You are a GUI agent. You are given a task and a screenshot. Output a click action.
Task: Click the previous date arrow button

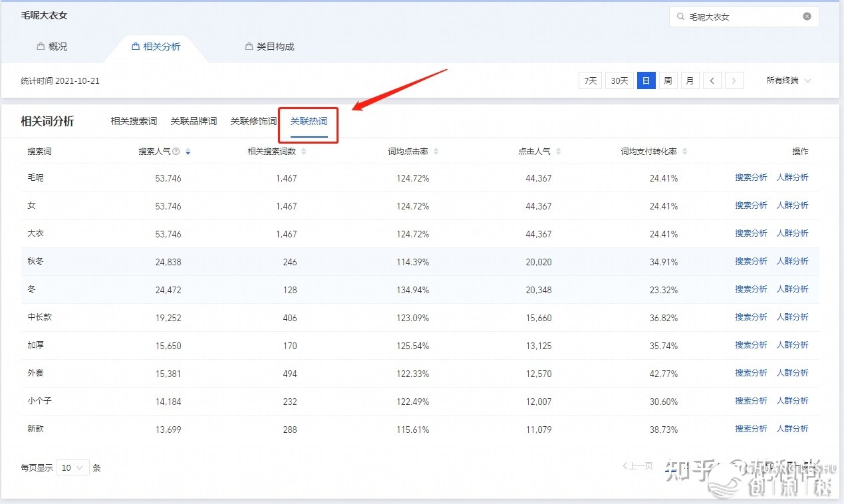(x=712, y=80)
